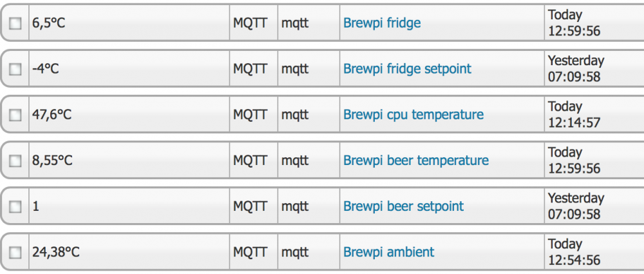This screenshot has height=274, width=644.
Task: Tick the checkbox for Brewpi fridge row
Action: pos(15,24)
